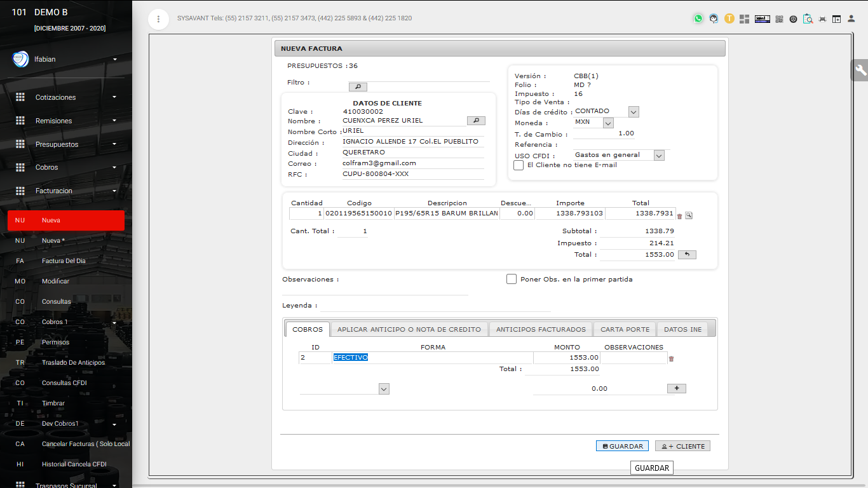
Task: Add payment with the plus button
Action: click(677, 388)
